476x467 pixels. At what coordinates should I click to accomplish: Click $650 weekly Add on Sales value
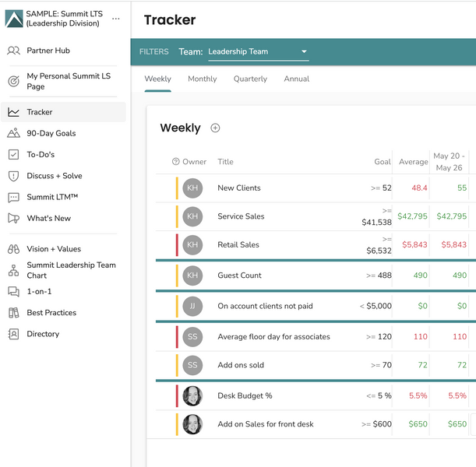457,424
